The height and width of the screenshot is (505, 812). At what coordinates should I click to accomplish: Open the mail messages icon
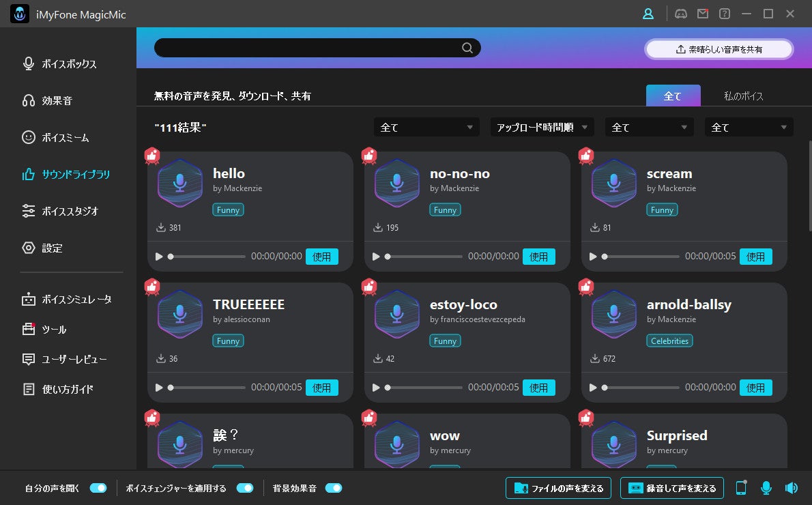pos(703,14)
